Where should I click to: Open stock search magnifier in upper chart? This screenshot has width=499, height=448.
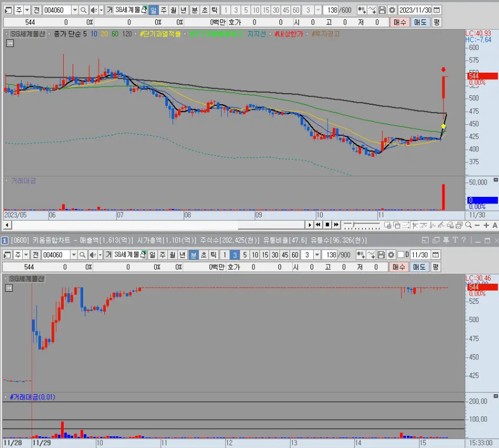pos(83,10)
